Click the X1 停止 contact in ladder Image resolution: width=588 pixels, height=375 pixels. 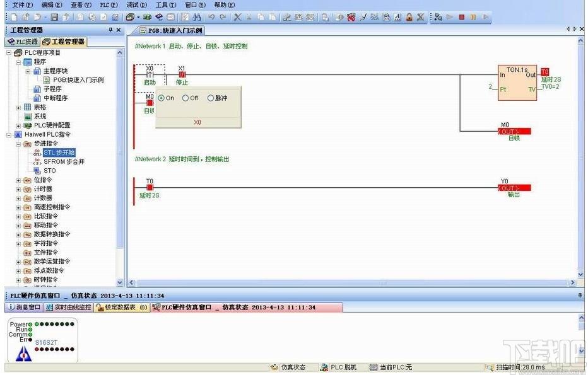182,75
